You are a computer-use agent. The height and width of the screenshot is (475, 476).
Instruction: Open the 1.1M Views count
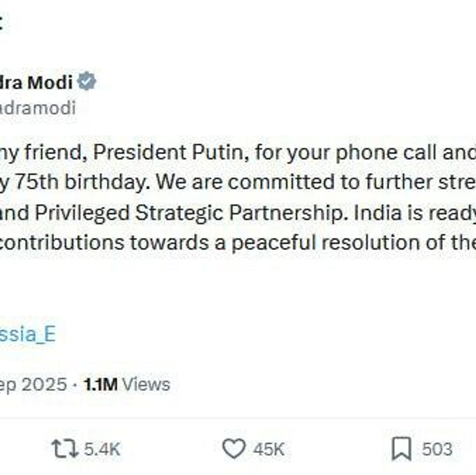(x=127, y=384)
